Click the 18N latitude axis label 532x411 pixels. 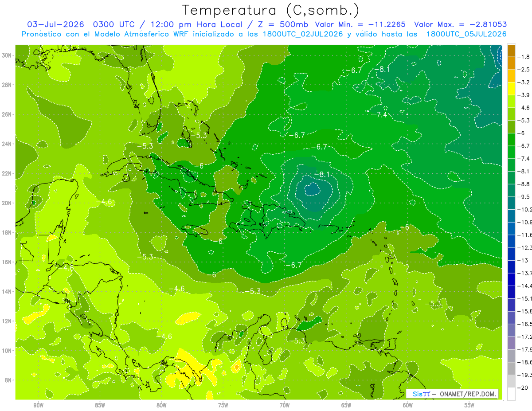(7, 232)
